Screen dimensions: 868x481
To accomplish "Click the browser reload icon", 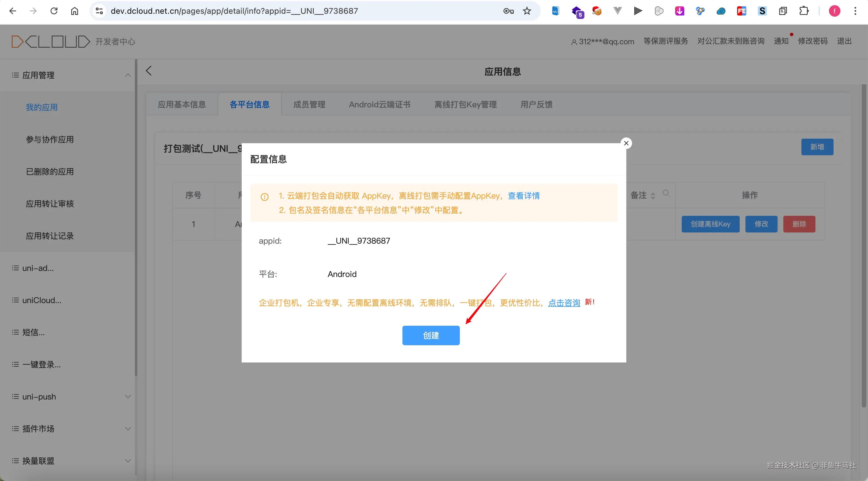I will click(x=54, y=11).
